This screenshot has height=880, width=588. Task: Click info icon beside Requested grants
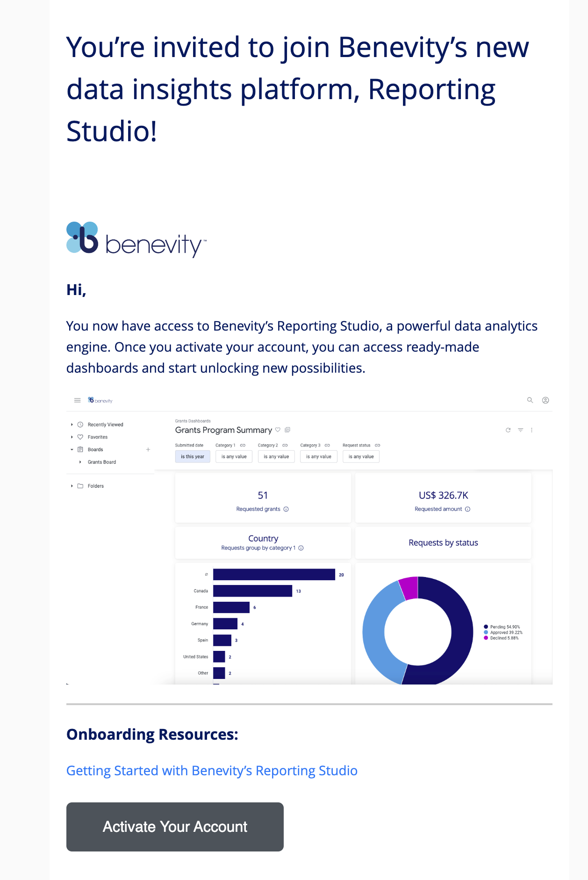point(286,509)
